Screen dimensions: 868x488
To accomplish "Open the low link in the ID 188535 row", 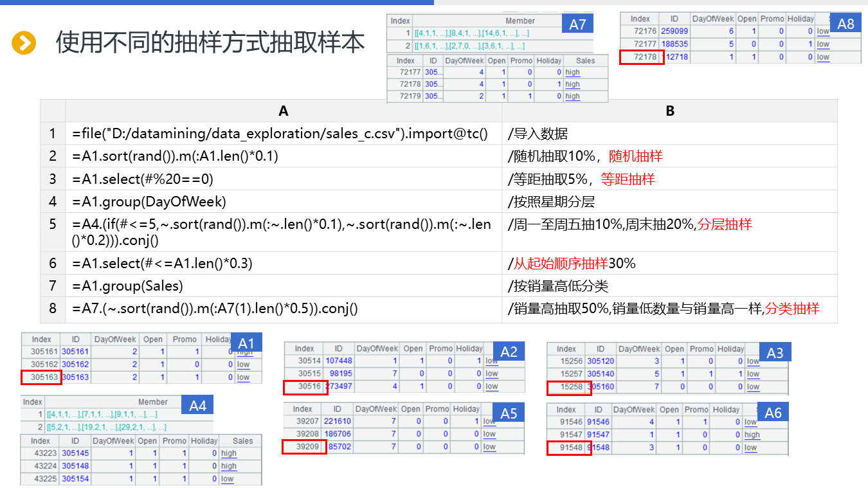I will pyautogui.click(x=823, y=44).
